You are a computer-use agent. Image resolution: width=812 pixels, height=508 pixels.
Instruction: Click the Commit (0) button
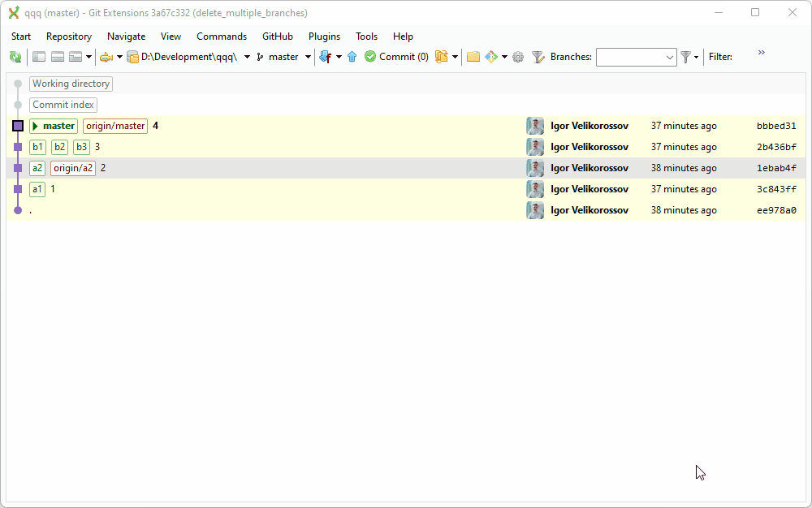pyautogui.click(x=396, y=57)
